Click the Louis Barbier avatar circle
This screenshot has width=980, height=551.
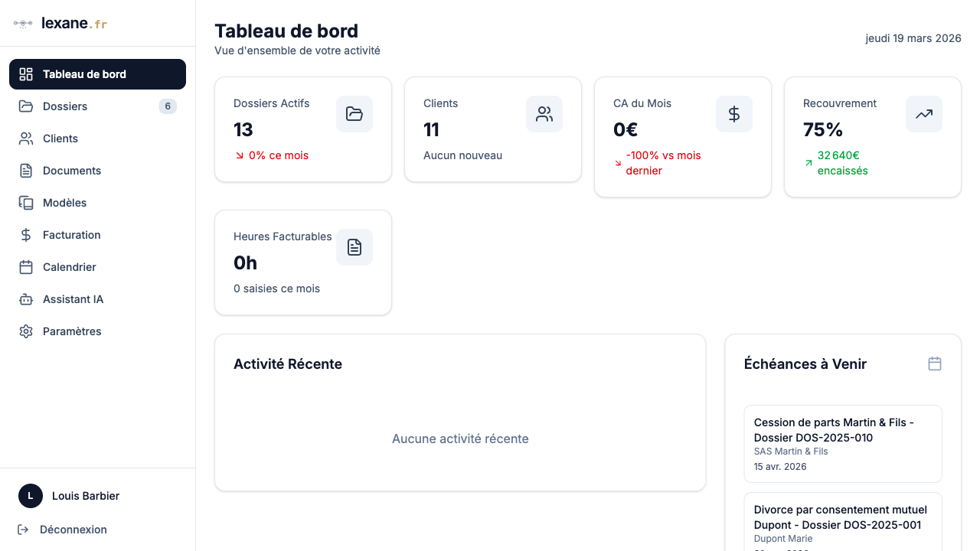point(30,495)
